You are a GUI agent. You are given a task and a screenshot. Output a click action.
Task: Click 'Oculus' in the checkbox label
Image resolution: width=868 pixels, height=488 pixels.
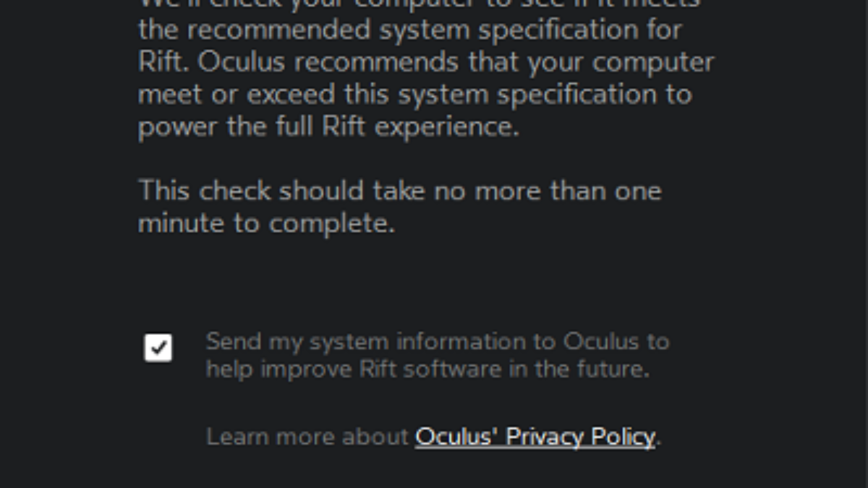coord(601,341)
